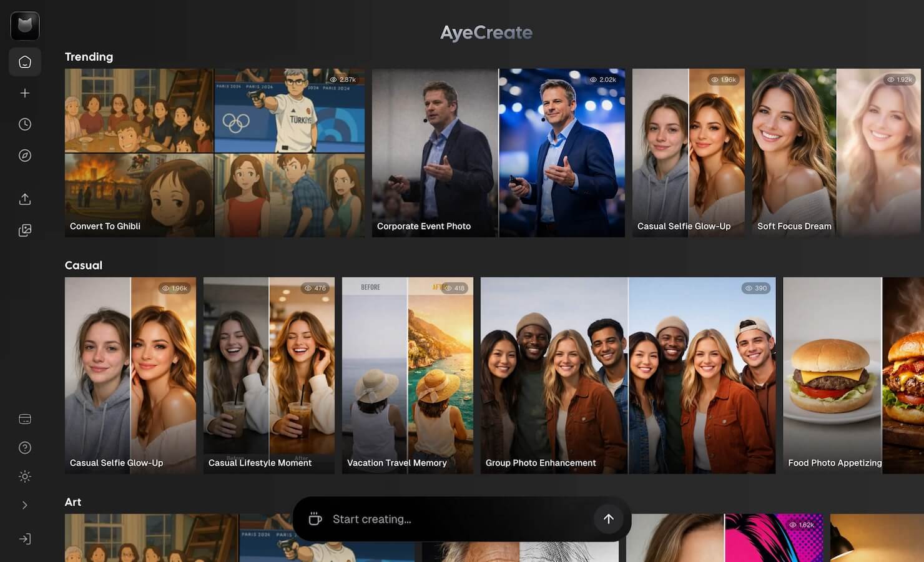Open a new creation via plus icon
This screenshot has height=562, width=924.
[24, 92]
